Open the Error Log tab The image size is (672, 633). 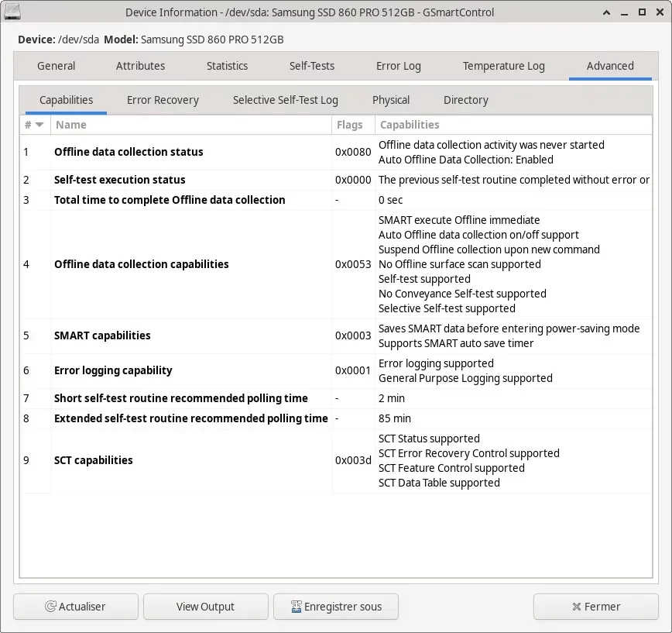point(399,66)
